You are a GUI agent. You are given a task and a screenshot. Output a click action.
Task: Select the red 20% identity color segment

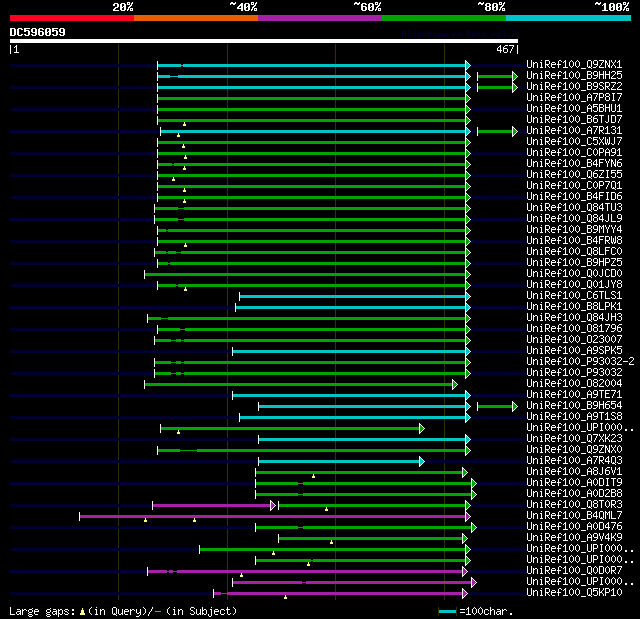click(x=72, y=18)
